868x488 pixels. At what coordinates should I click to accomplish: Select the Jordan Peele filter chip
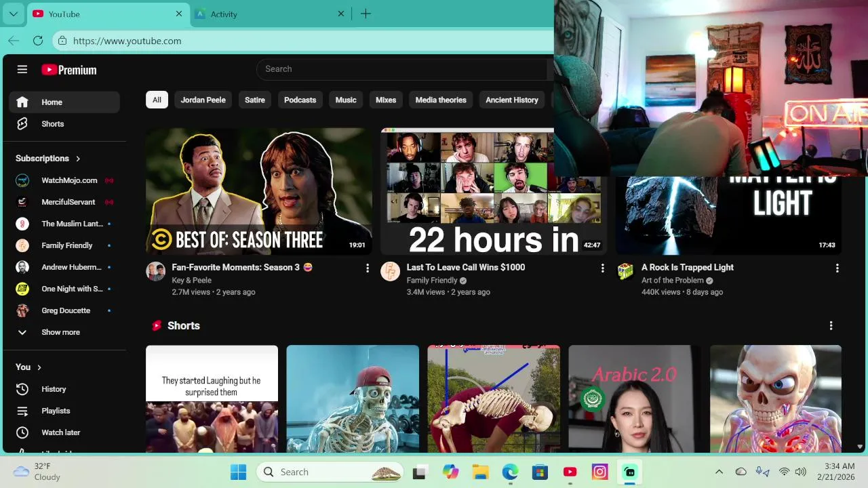click(x=203, y=100)
